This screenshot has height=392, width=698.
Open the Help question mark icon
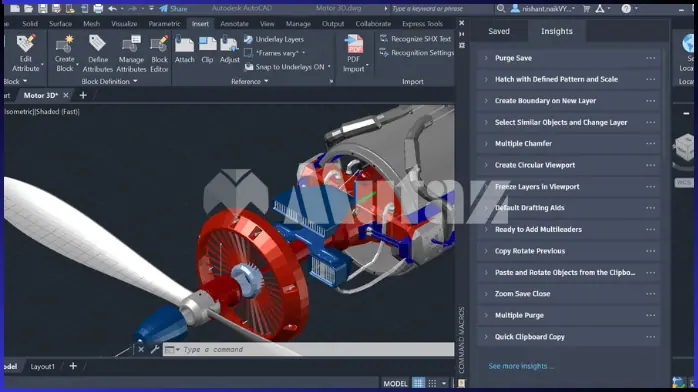point(626,8)
